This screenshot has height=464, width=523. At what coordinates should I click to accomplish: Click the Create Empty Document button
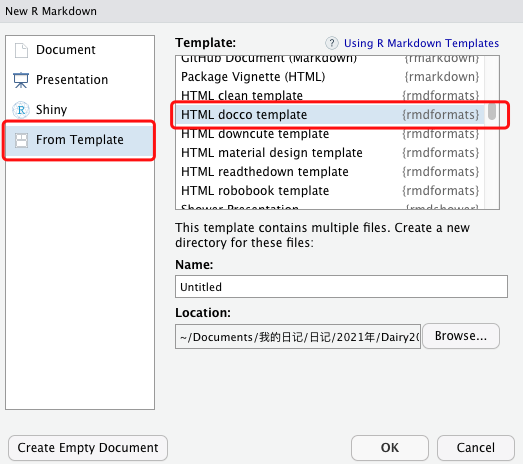click(88, 448)
